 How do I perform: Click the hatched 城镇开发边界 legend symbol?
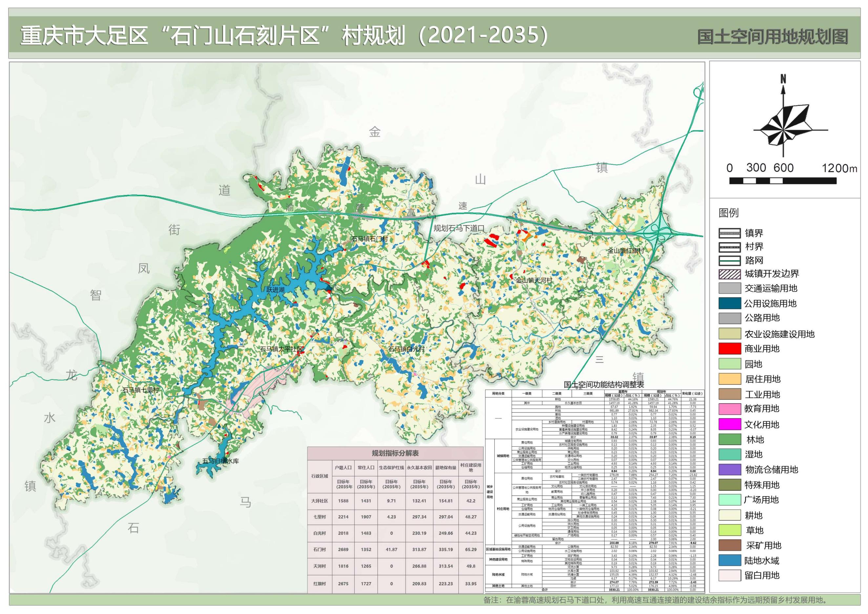(730, 274)
